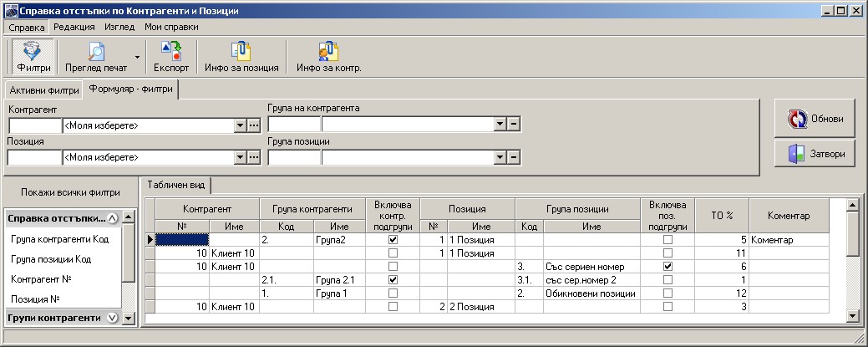Open the Изглед menu
Viewport: 868px width, 347px height.
pyautogui.click(x=119, y=27)
